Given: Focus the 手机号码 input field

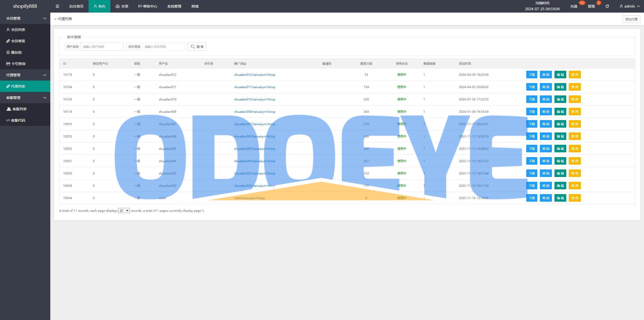Looking at the screenshot, I should coord(164,47).
